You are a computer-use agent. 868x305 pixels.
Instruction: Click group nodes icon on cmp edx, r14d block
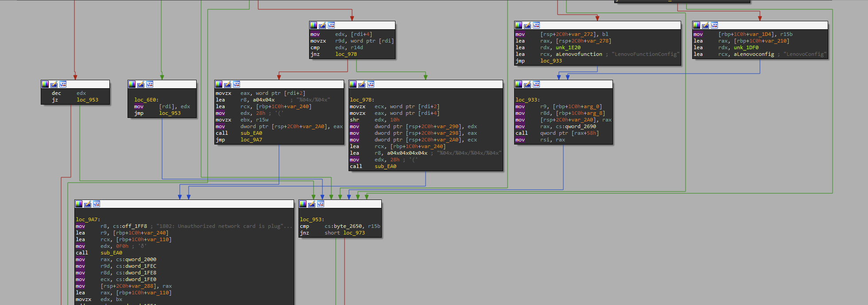coord(331,25)
